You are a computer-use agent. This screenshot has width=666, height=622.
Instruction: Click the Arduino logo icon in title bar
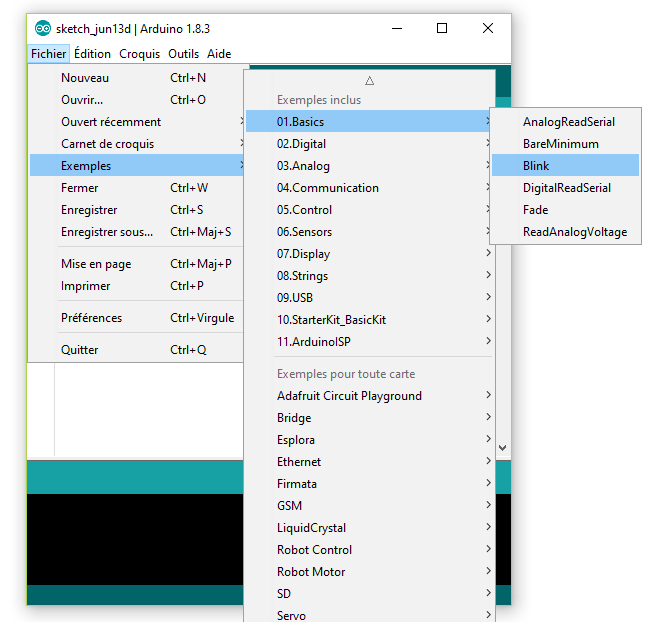click(x=42, y=28)
